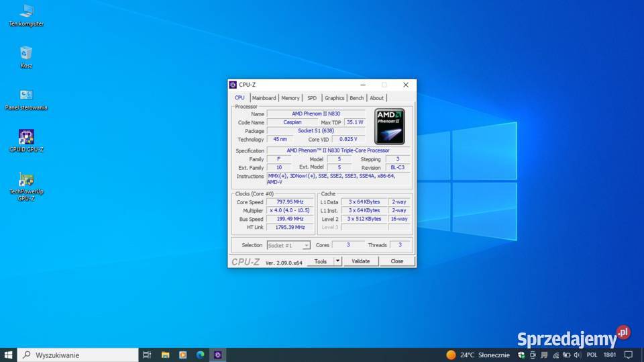Open the battery status tray icon
644x362 pixels.
tap(567, 355)
